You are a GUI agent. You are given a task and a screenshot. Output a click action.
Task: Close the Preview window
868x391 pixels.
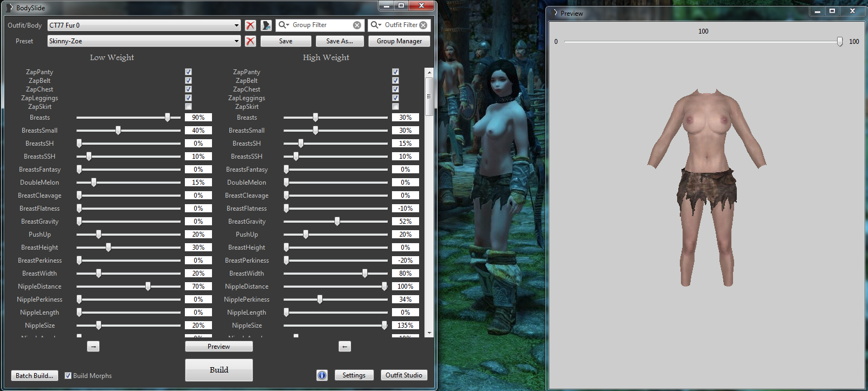point(852,11)
